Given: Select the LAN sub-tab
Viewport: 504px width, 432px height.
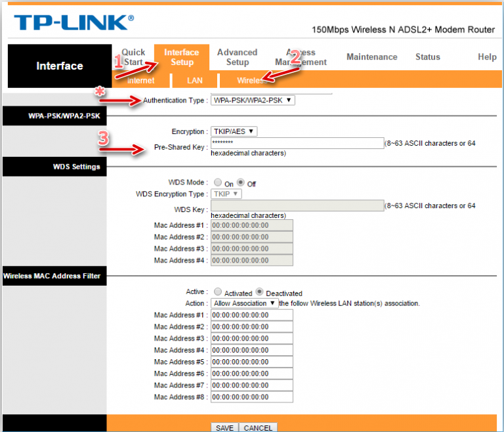Looking at the screenshot, I should click(195, 80).
